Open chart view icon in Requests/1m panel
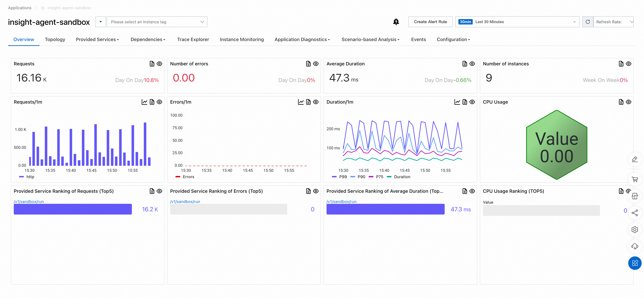The image size is (644, 298). pyautogui.click(x=144, y=102)
